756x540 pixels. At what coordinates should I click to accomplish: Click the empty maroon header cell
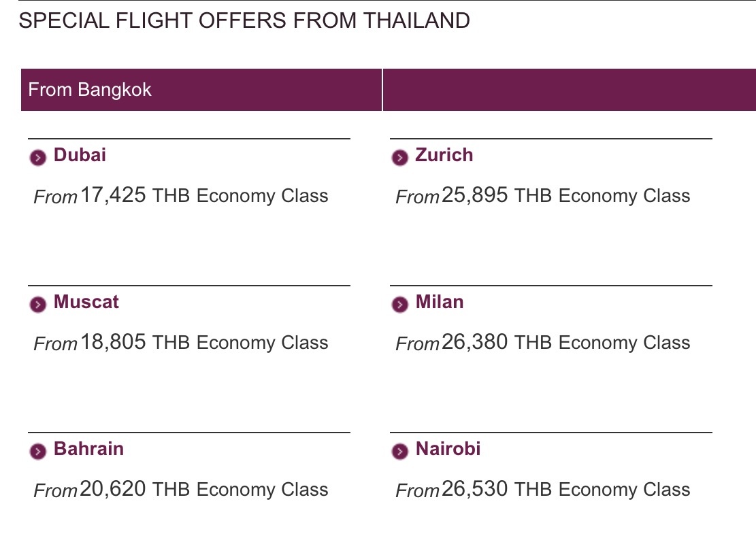tap(570, 90)
